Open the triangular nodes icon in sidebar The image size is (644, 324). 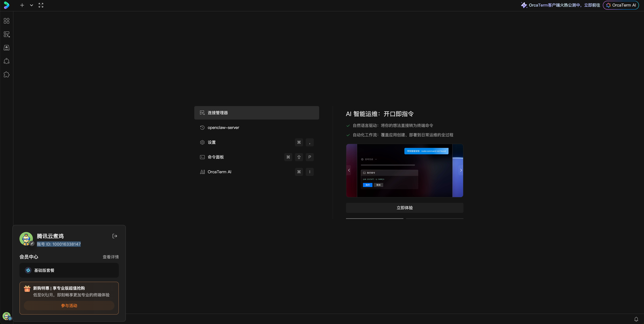pos(7,61)
